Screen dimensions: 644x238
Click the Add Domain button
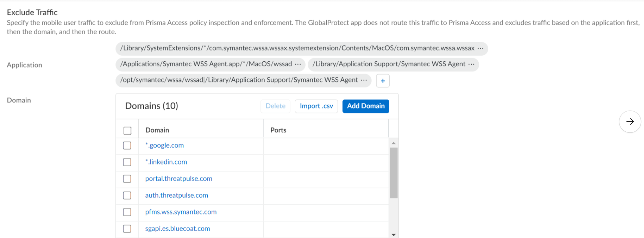(x=365, y=106)
